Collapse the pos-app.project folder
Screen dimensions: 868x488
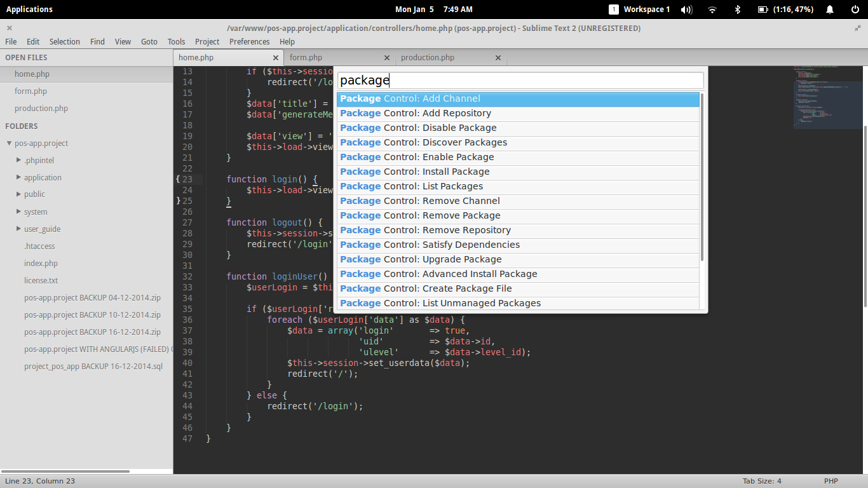point(9,144)
